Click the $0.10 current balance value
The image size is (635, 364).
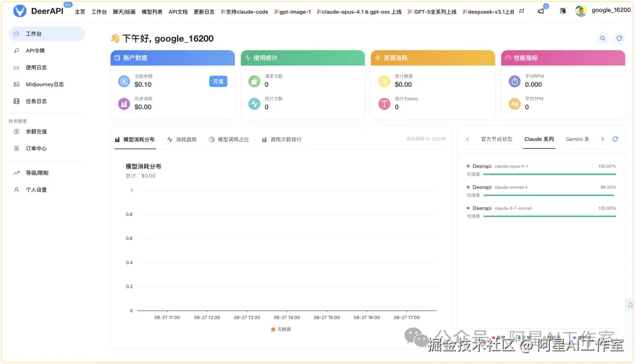(143, 85)
